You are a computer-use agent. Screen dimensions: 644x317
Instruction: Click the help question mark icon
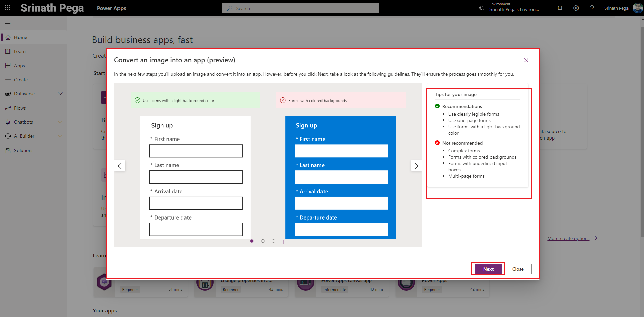(592, 8)
